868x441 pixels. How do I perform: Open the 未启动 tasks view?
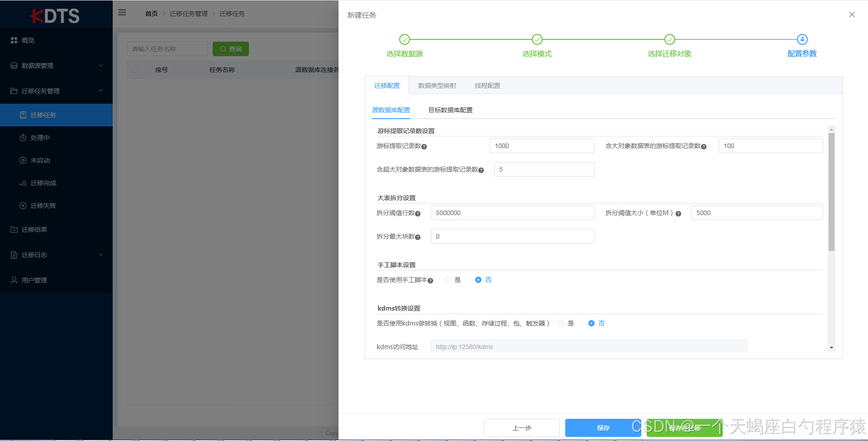40,160
